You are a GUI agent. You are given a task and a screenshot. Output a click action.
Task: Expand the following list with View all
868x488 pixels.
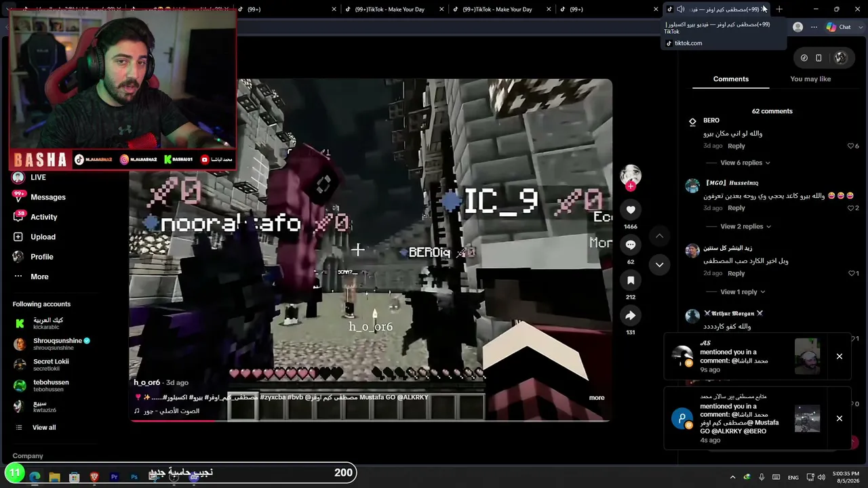44,428
